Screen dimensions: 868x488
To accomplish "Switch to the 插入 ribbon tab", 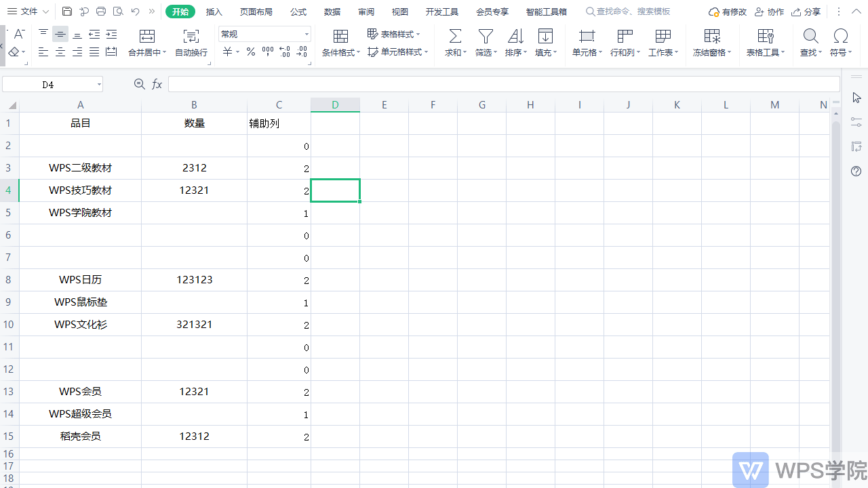I will tap(214, 12).
